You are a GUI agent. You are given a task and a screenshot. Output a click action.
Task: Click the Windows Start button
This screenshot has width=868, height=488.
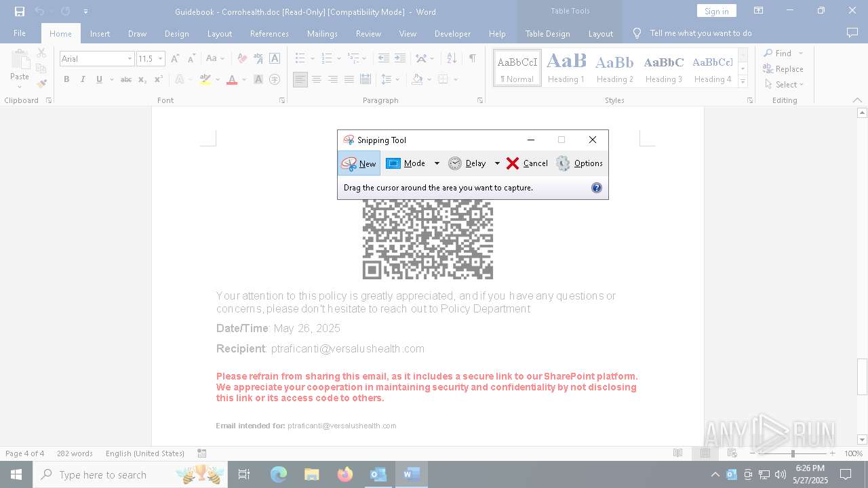click(16, 474)
